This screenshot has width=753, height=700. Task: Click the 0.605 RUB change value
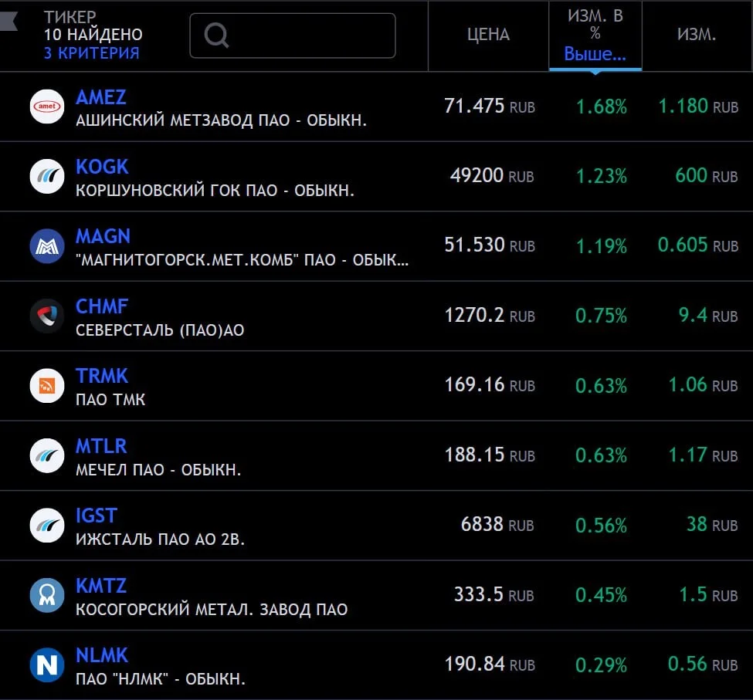pos(698,245)
